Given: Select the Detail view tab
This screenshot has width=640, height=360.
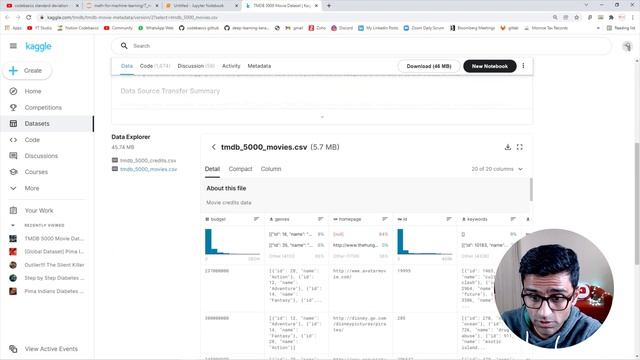Looking at the screenshot, I should (212, 169).
